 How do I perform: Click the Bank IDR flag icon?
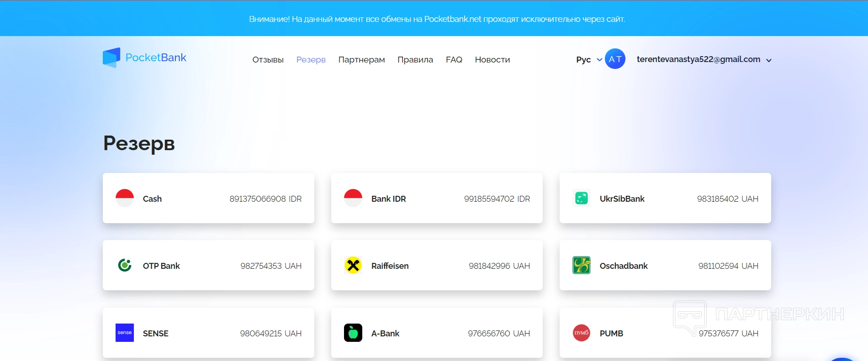(353, 198)
